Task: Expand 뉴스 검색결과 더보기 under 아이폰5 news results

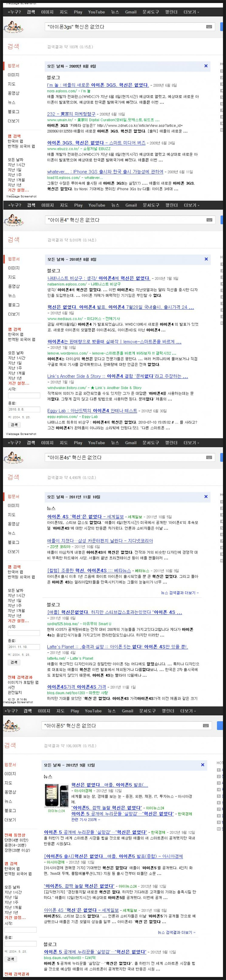Action: (176, 932)
